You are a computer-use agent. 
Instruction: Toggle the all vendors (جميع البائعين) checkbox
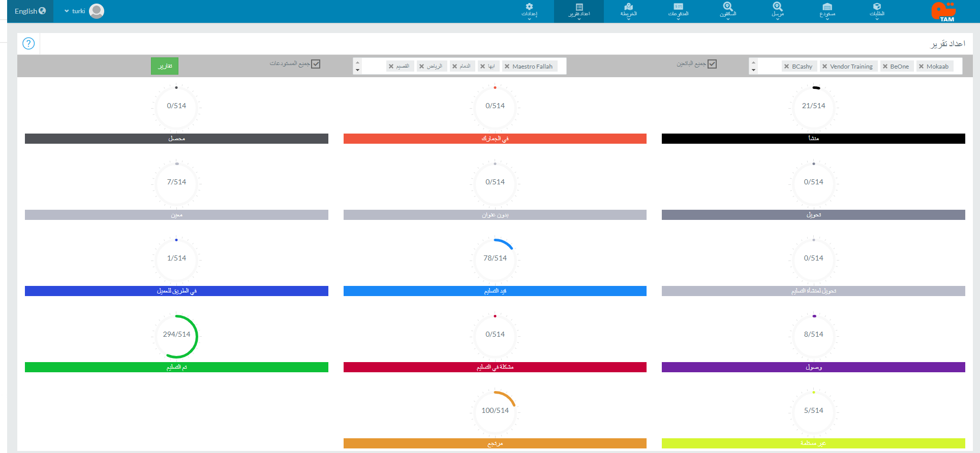[x=712, y=64]
